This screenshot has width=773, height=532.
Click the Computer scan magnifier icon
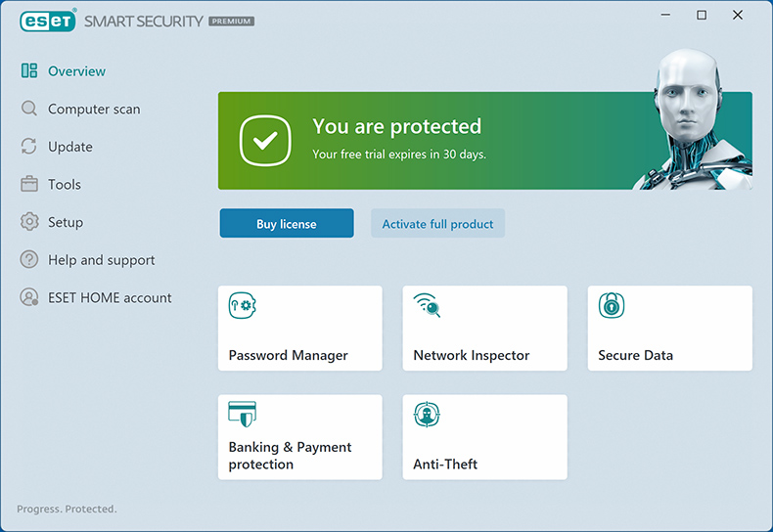[29, 109]
